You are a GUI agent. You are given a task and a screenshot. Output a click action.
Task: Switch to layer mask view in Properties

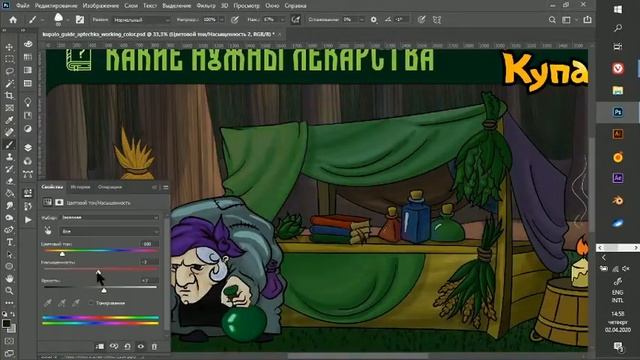coord(59,202)
